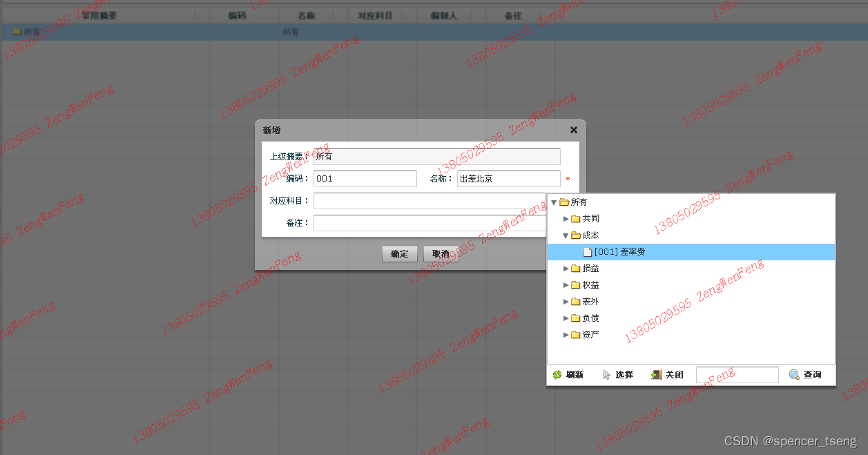
Task: Click the search box in the tree popup toolbar
Action: pos(737,375)
